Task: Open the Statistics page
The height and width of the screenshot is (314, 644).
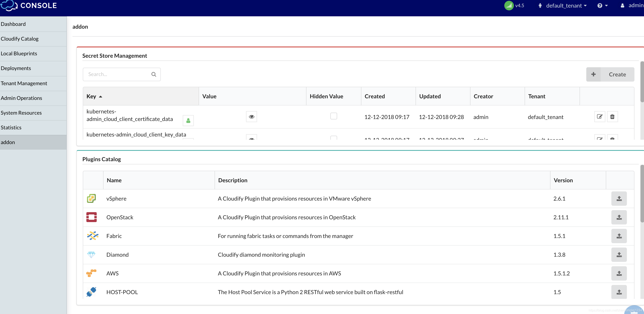Action: [x=33, y=128]
